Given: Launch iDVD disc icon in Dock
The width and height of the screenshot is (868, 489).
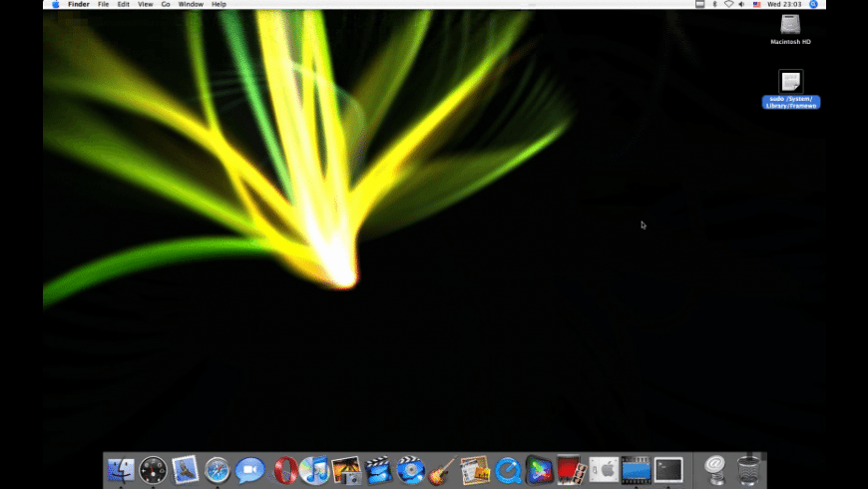Looking at the screenshot, I should 411,470.
